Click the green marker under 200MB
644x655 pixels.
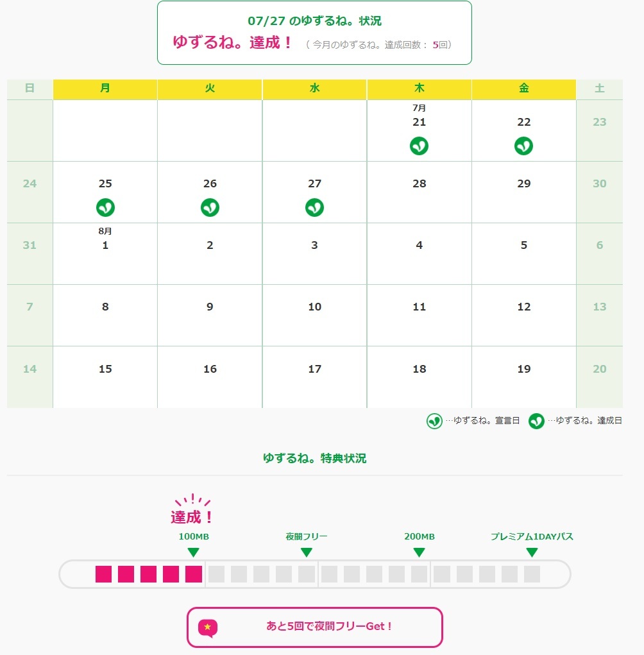(x=419, y=552)
